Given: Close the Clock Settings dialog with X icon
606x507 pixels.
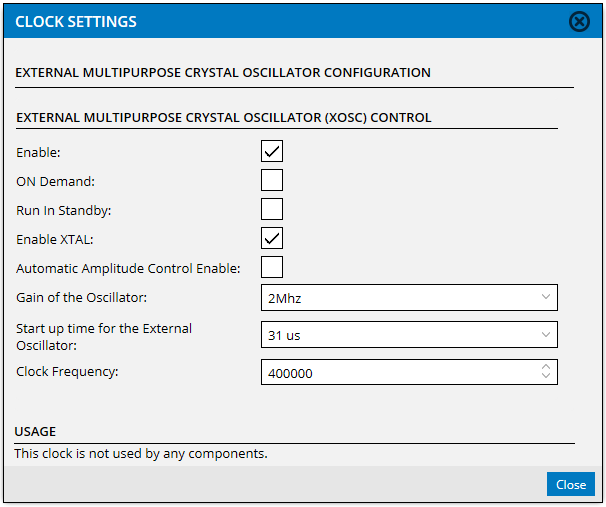Looking at the screenshot, I should 579,21.
